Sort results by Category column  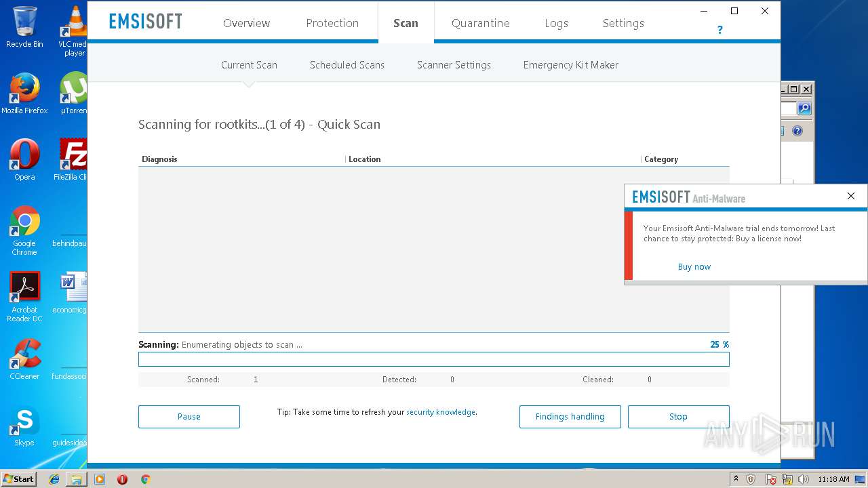(660, 159)
